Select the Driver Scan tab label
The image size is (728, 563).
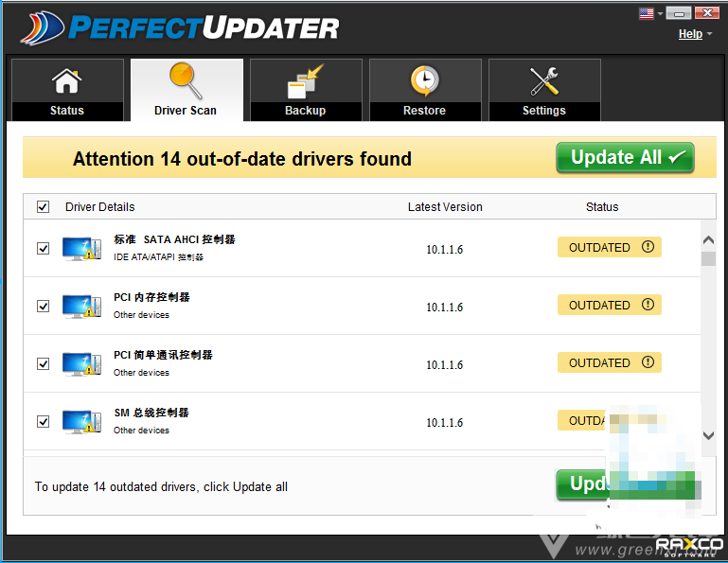click(x=186, y=111)
